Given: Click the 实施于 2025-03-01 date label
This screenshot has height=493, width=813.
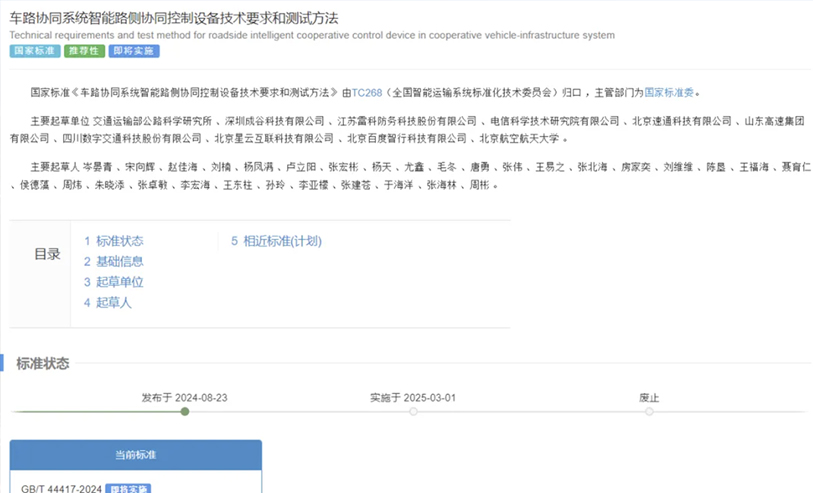Looking at the screenshot, I should tap(413, 398).
